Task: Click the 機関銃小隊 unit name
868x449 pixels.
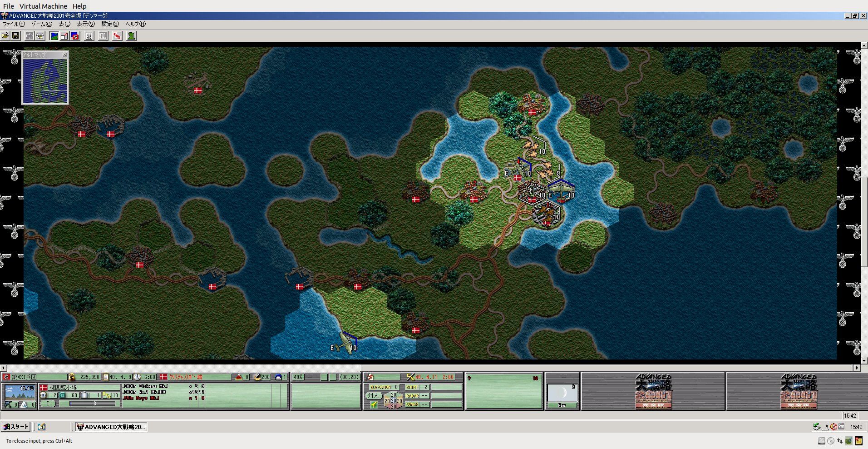Action: pos(63,388)
